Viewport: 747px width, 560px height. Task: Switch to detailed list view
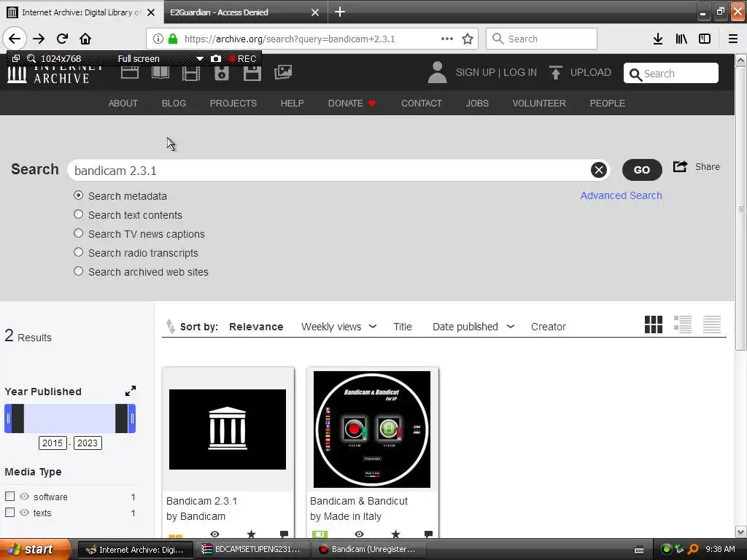(x=683, y=324)
